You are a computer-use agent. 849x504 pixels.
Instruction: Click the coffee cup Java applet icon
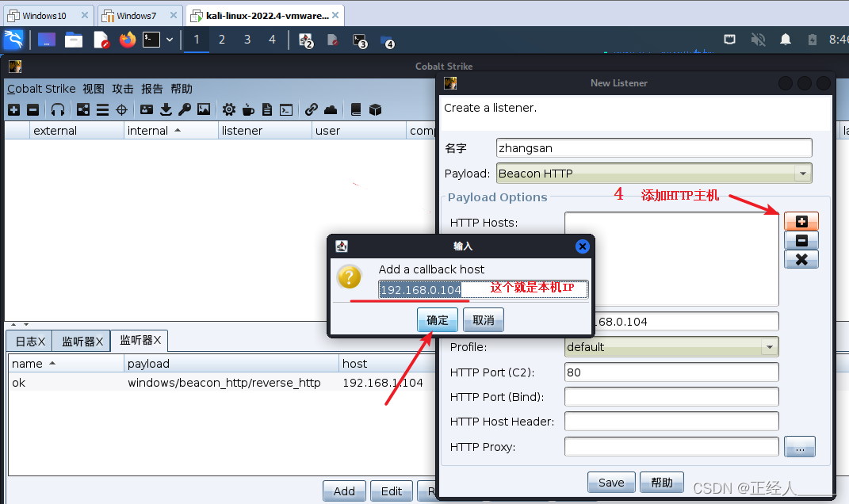pos(248,110)
